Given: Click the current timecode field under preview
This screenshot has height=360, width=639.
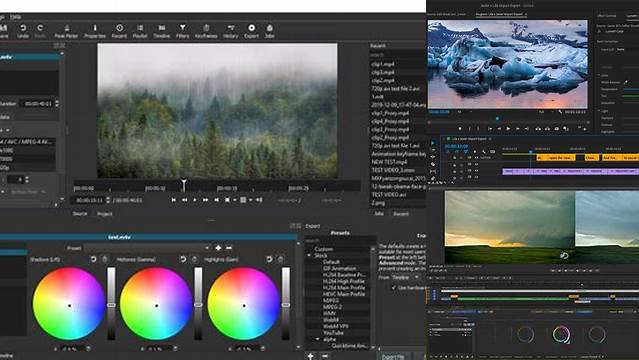Looking at the screenshot, I should [89, 200].
